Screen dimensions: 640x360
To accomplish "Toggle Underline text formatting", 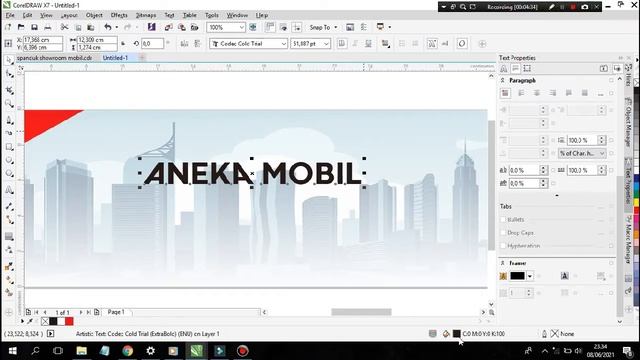I will [x=368, y=44].
